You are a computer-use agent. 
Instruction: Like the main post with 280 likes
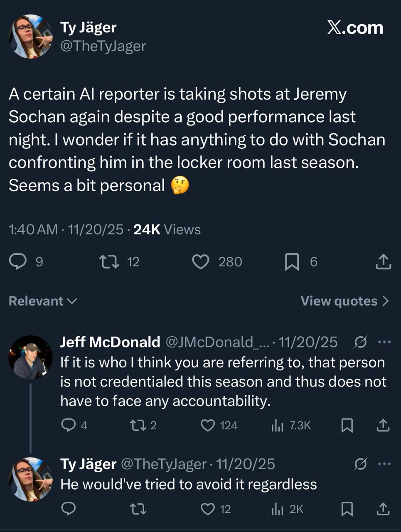coord(201,262)
